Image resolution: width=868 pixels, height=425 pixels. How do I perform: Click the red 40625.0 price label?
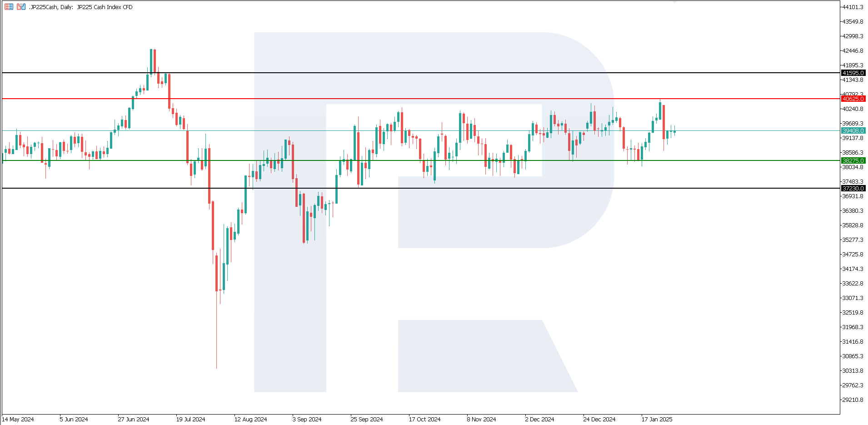click(x=853, y=99)
